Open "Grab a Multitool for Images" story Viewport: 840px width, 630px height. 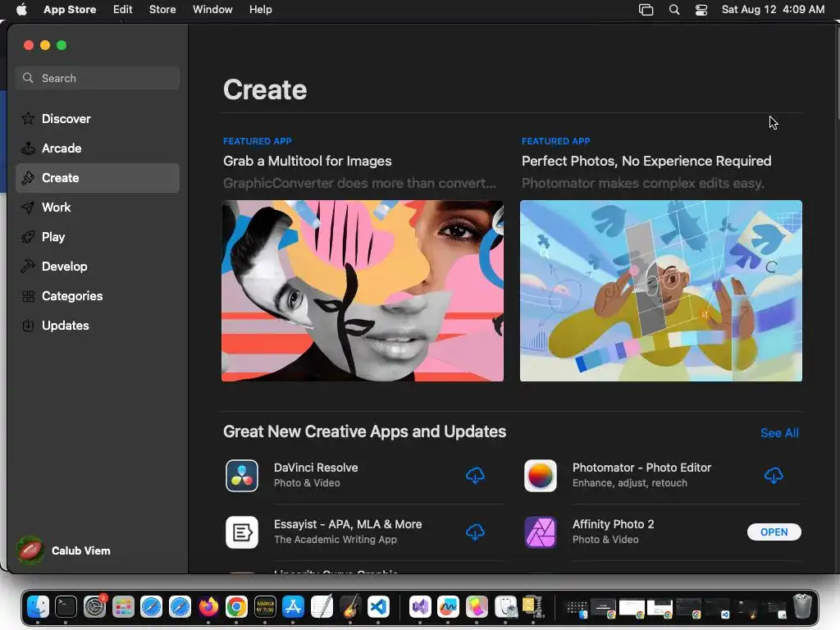pos(308,162)
